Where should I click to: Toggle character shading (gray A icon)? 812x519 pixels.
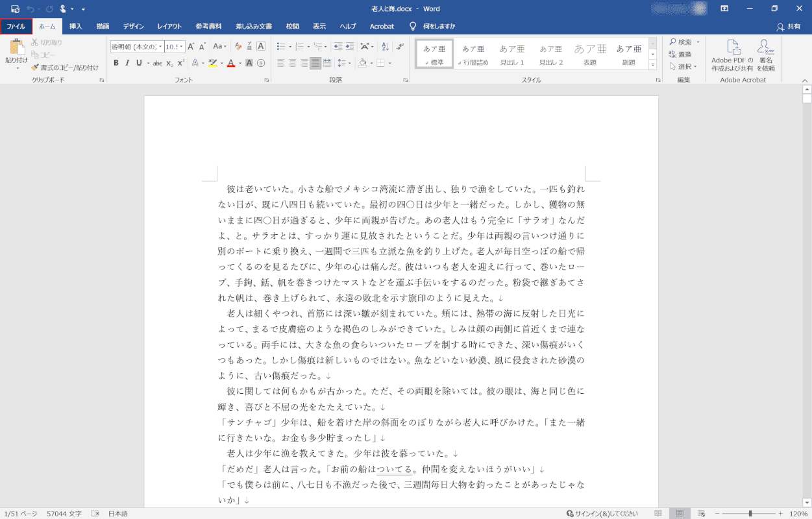249,63
